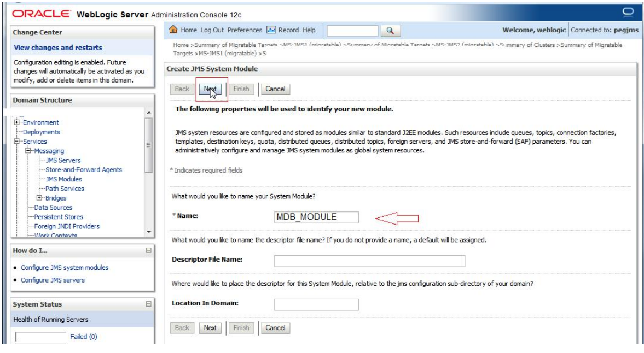
Task: Open View changes and restarts link
Action: point(58,48)
